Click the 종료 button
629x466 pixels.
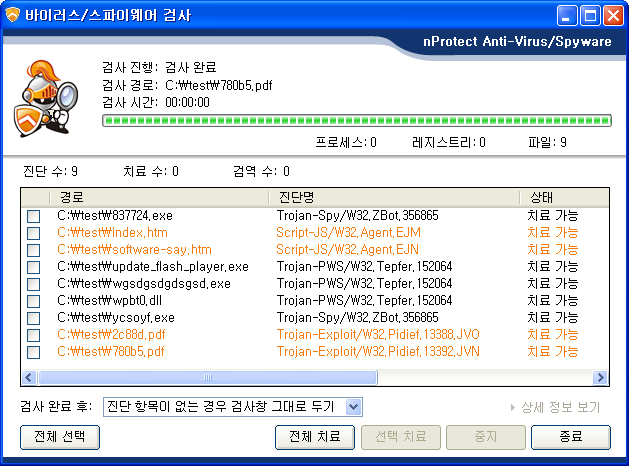pyautogui.click(x=571, y=437)
